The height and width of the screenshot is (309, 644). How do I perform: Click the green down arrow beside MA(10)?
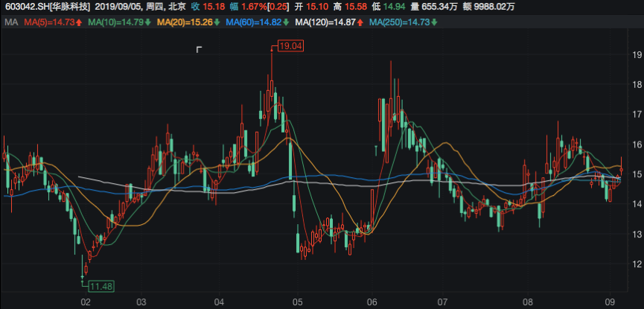[147, 22]
